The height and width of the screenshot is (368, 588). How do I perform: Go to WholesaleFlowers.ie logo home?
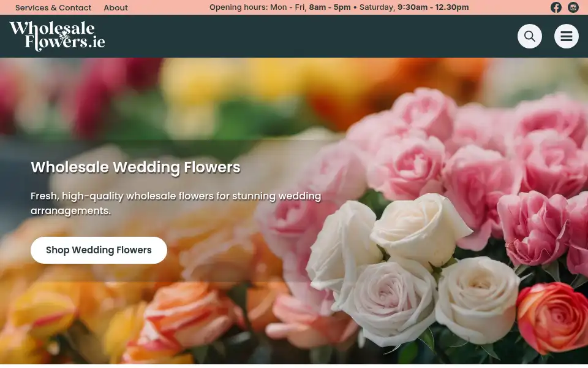[x=57, y=36]
